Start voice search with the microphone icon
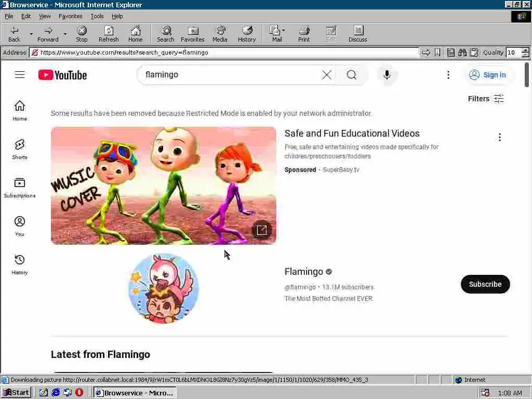The width and height of the screenshot is (532, 399). coord(387,75)
